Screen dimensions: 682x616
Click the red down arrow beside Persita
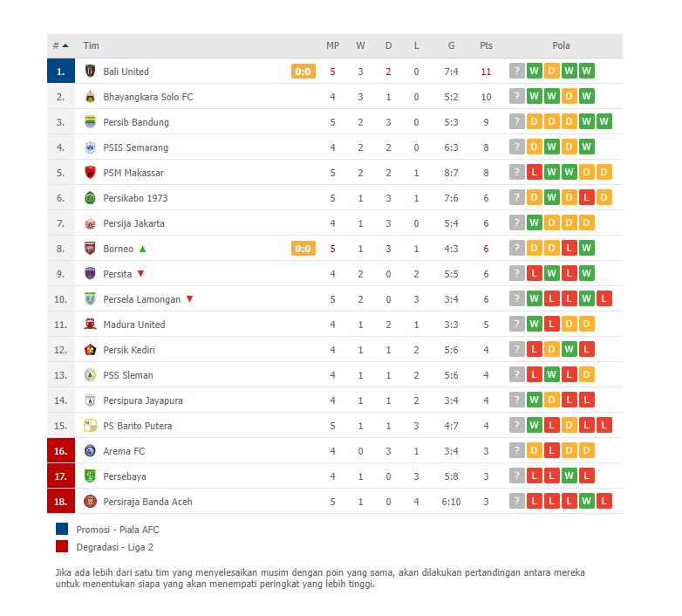point(140,274)
